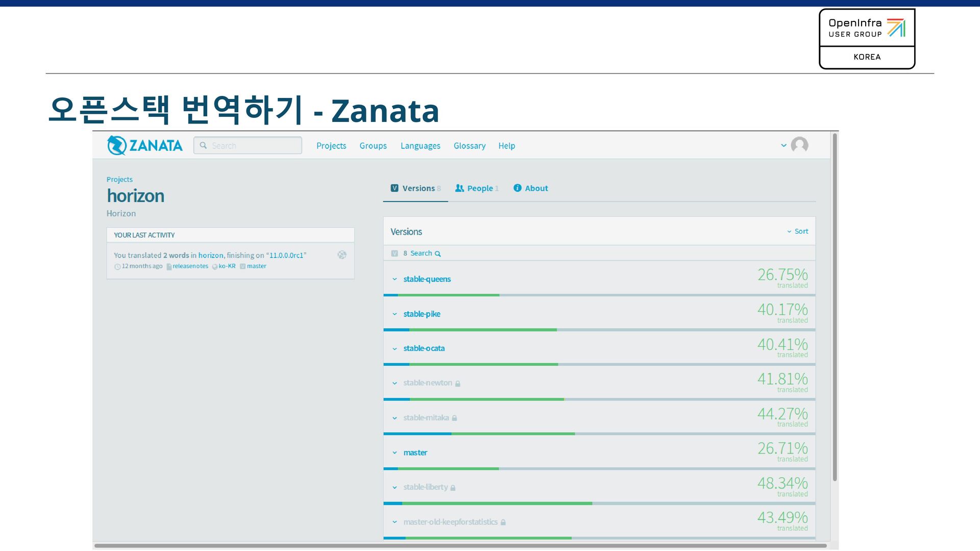The width and height of the screenshot is (980, 551).
Task: Expand the master-old-keepforstatistics version menu
Action: click(x=395, y=522)
